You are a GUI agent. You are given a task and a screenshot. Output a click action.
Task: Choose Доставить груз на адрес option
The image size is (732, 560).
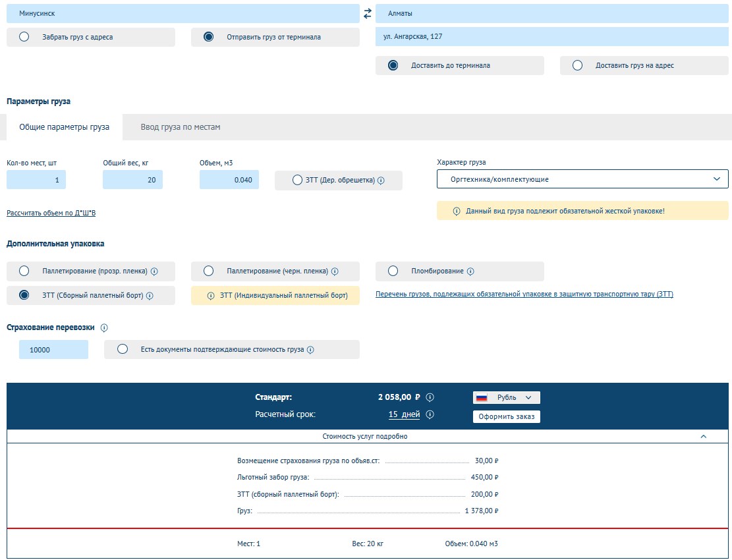pos(578,65)
